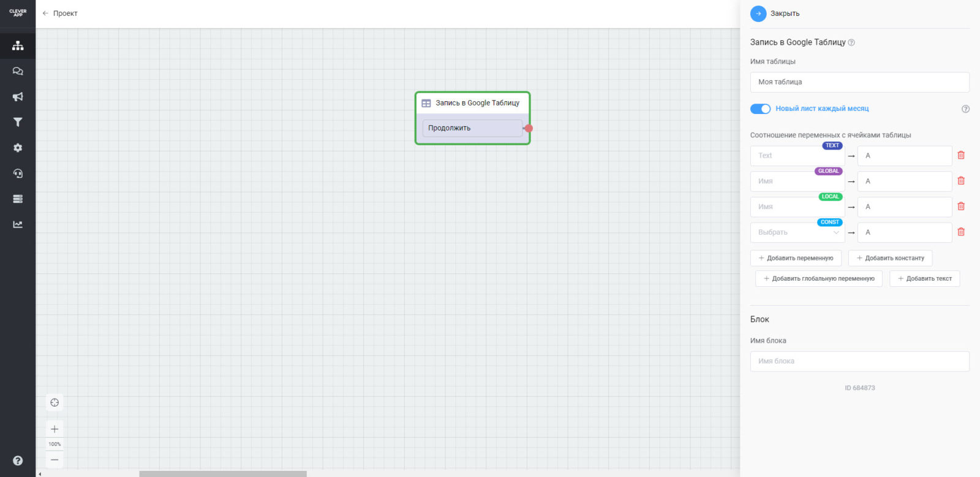Delete the GLOBAL variable row

(x=961, y=181)
